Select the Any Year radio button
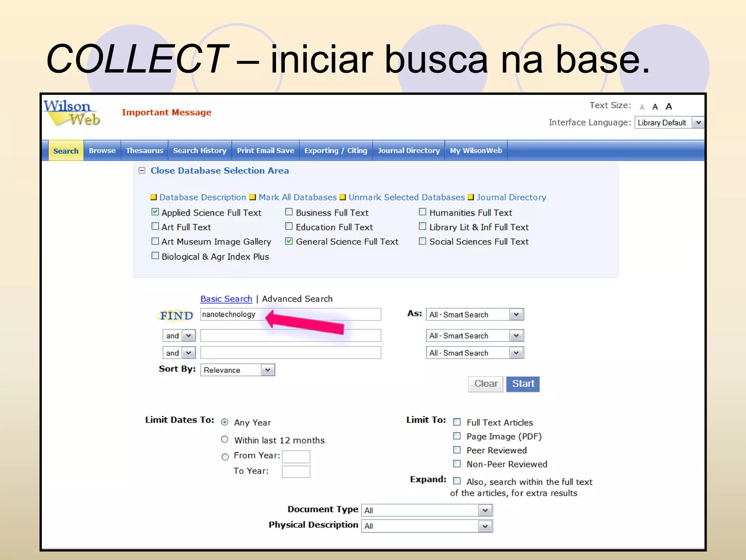The width and height of the screenshot is (746, 560). click(x=225, y=422)
